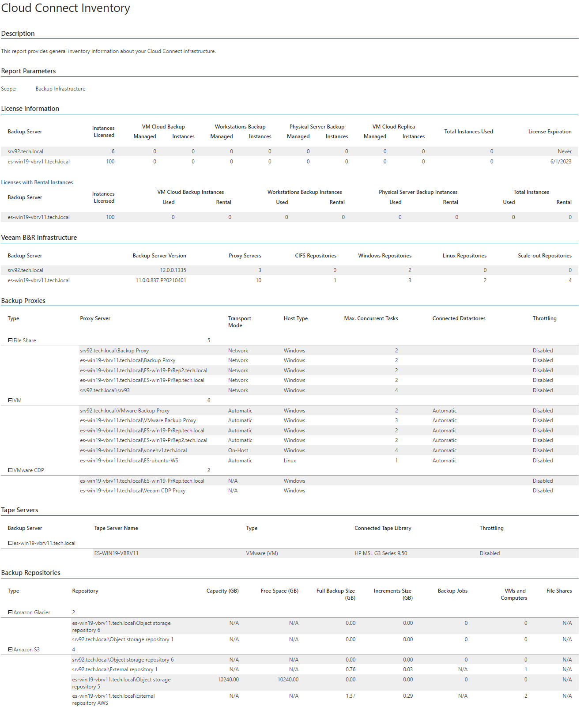Click the Connected Tape Library column header

coord(383,528)
